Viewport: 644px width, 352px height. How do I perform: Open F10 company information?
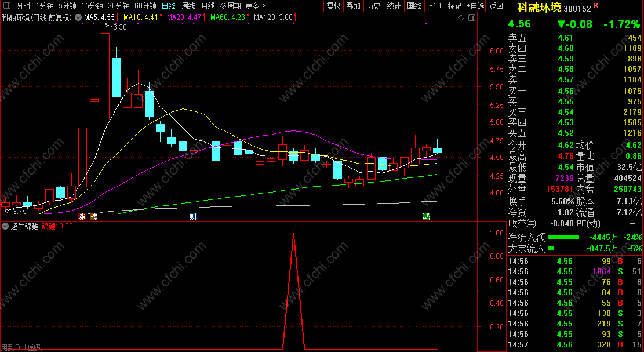[435, 6]
